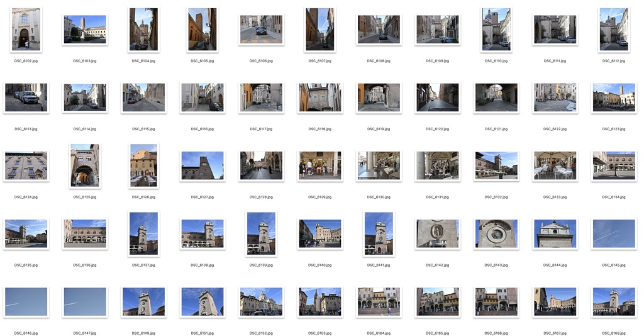Select the DSC_6119.jpg thumbnail
The image size is (644, 336).
point(378,98)
